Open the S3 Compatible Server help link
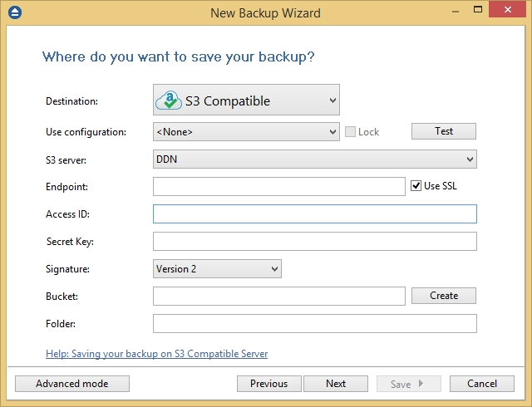This screenshot has height=407, width=532. (x=157, y=354)
